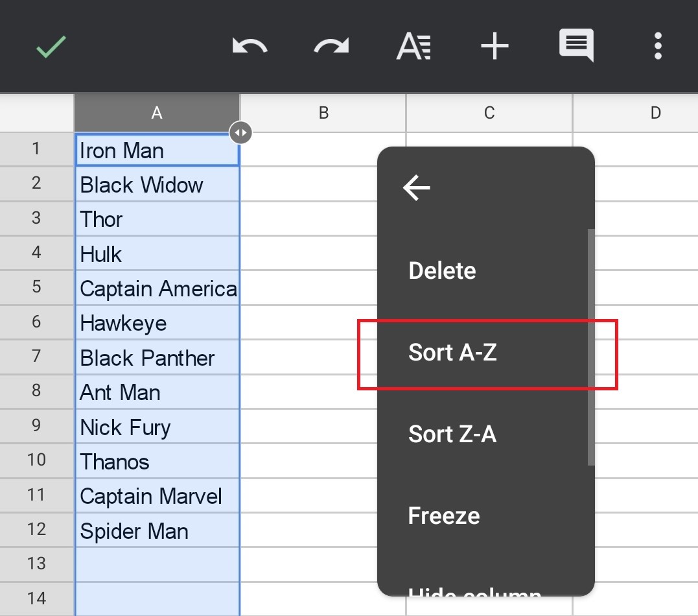Select column A header
The height and width of the screenshot is (616, 698).
[157, 113]
